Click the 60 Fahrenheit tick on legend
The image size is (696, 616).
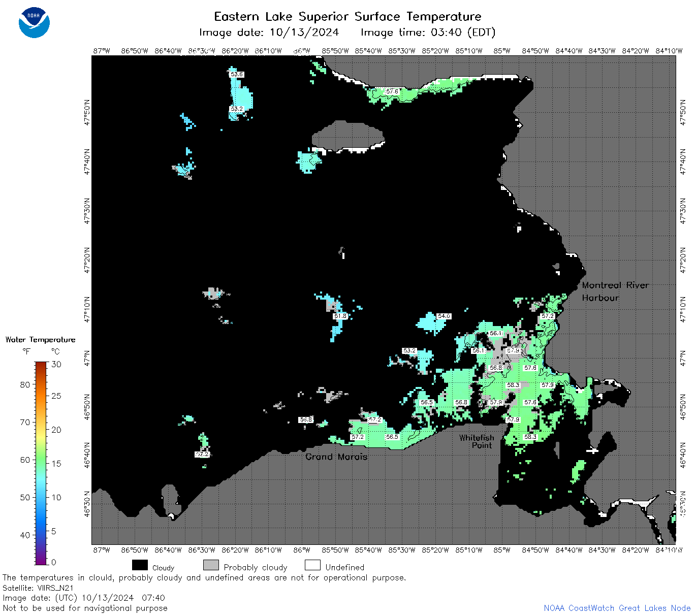25,460
